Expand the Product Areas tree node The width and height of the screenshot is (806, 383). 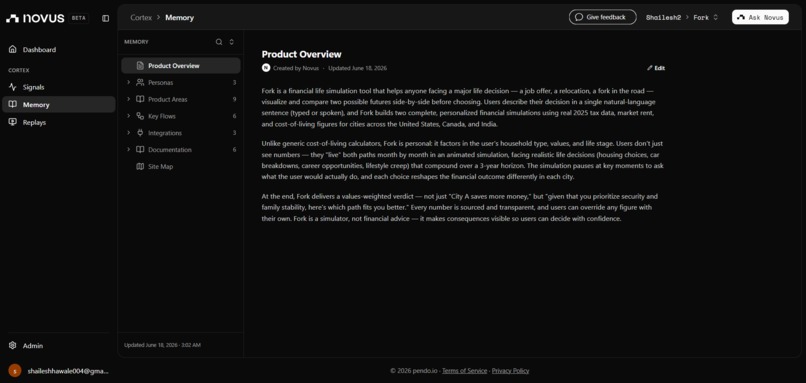(x=129, y=99)
